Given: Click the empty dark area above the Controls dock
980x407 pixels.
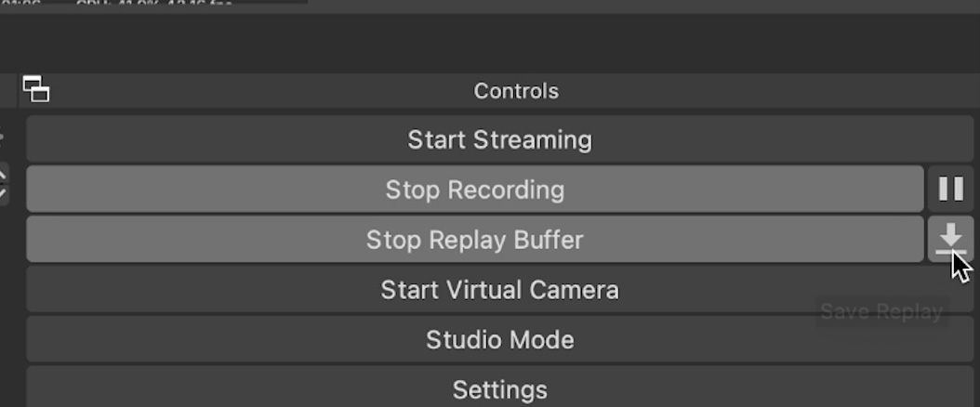Looking at the screenshot, I should point(490,41).
